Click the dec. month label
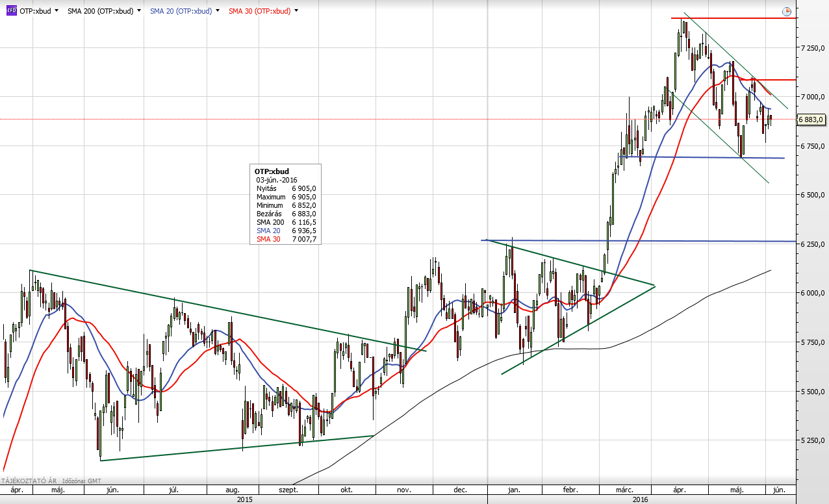 pos(461,490)
